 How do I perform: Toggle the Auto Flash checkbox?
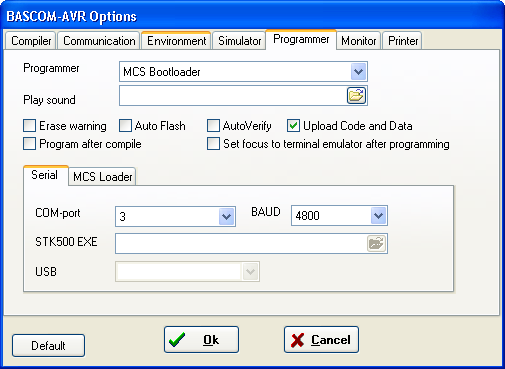[x=125, y=126]
